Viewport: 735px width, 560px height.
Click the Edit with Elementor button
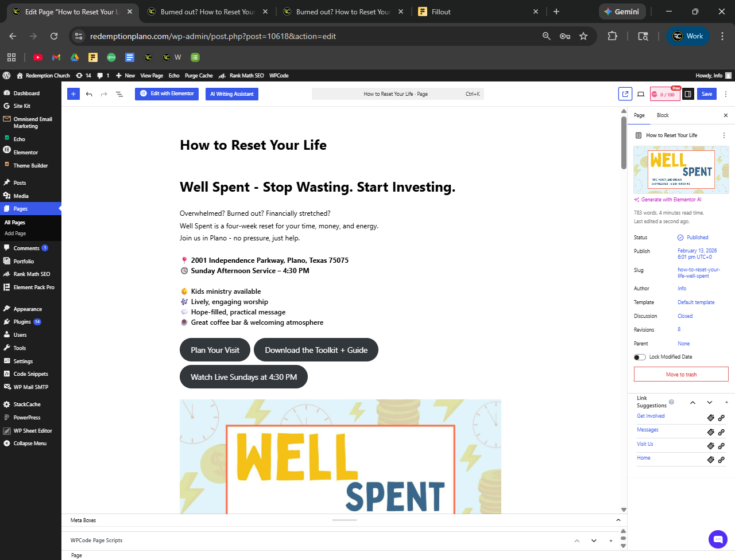(167, 94)
